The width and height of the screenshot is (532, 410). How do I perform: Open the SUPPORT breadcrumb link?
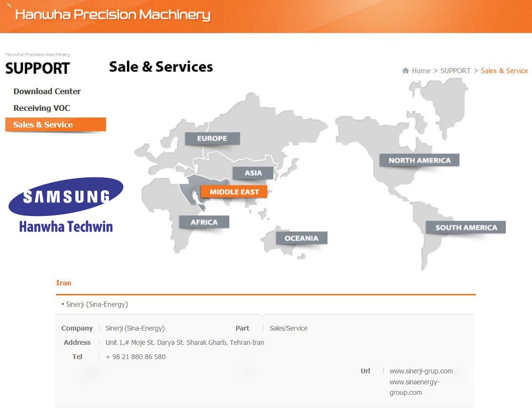click(455, 70)
